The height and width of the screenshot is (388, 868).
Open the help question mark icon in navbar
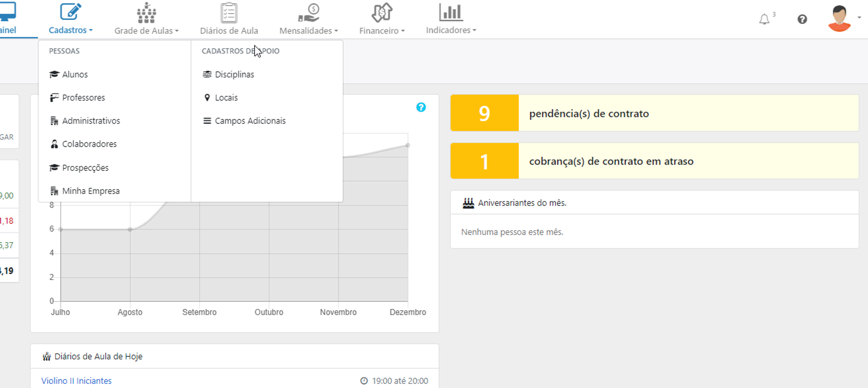click(x=802, y=19)
